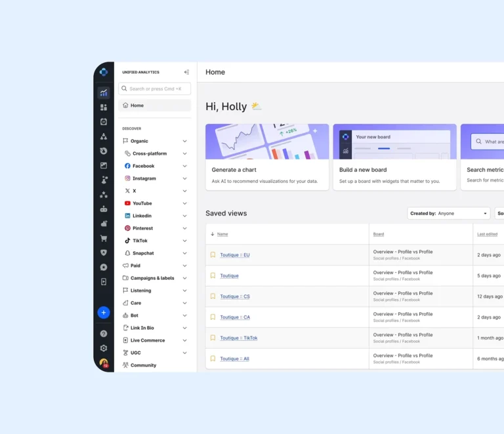This screenshot has width=504, height=434.
Task: Click the robot icon in dark sidebar
Action: 104,209
